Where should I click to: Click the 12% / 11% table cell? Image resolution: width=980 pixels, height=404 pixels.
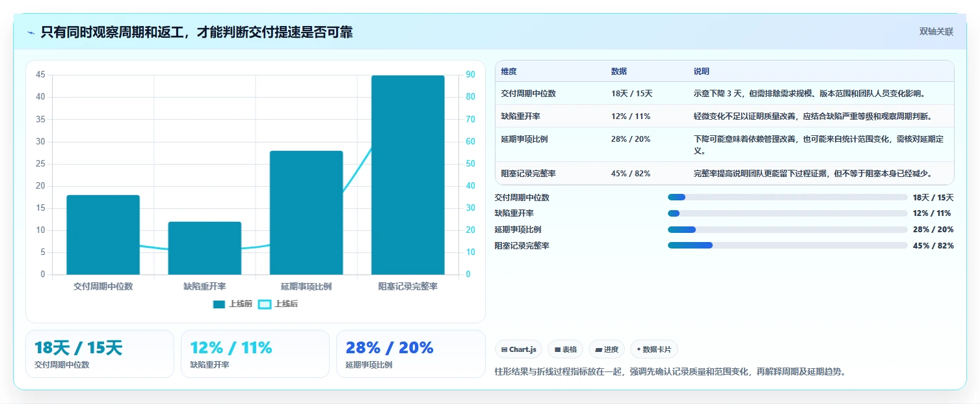click(630, 116)
